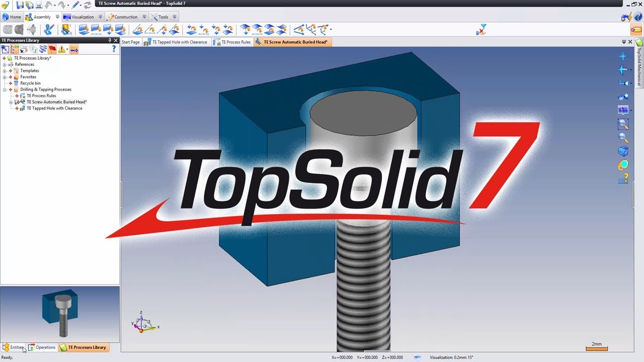644x362 pixels.
Task: Select TE Screw Automatic Buried Head document tab
Action: coord(292,42)
